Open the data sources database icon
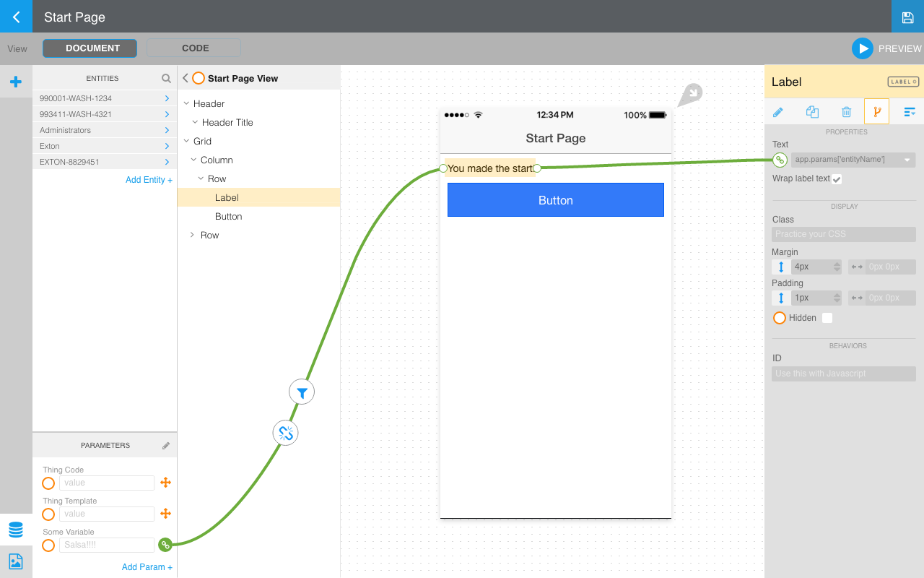The height and width of the screenshot is (578, 924). tap(16, 530)
